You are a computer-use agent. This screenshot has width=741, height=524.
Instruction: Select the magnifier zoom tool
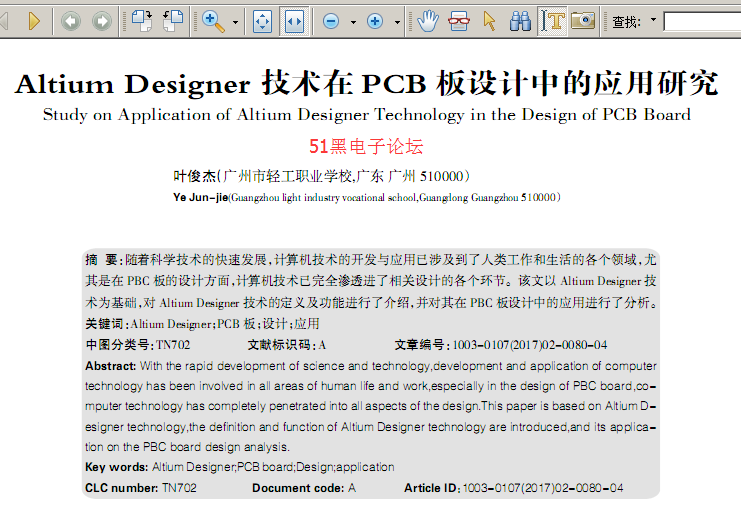click(213, 21)
